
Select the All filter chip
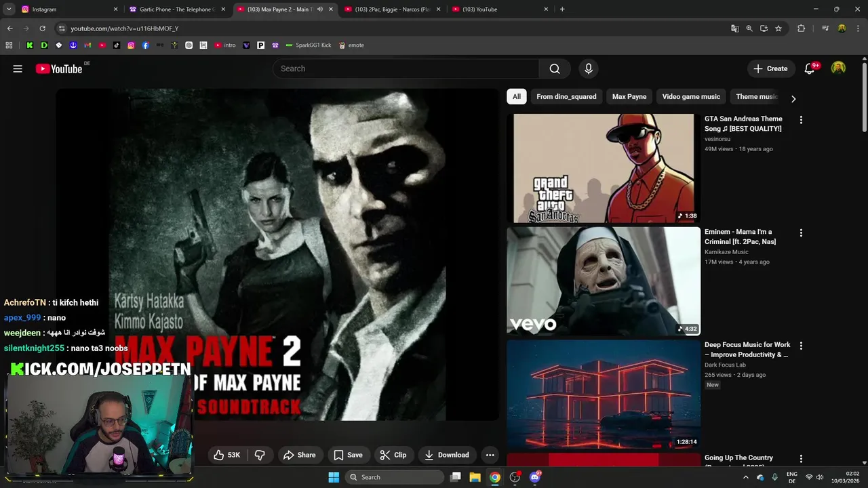pos(517,96)
